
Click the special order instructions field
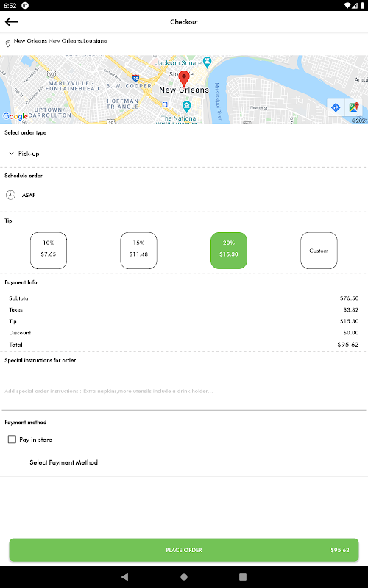pos(184,391)
